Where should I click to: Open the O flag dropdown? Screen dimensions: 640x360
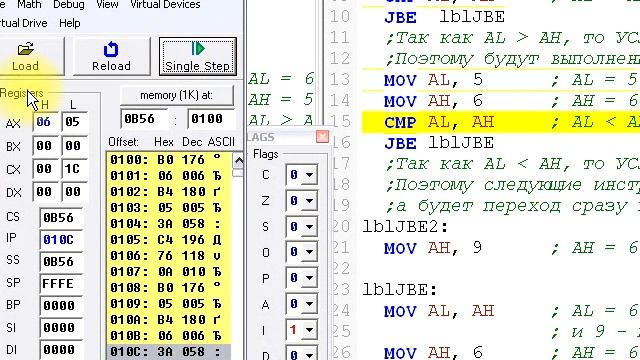[x=309, y=252]
